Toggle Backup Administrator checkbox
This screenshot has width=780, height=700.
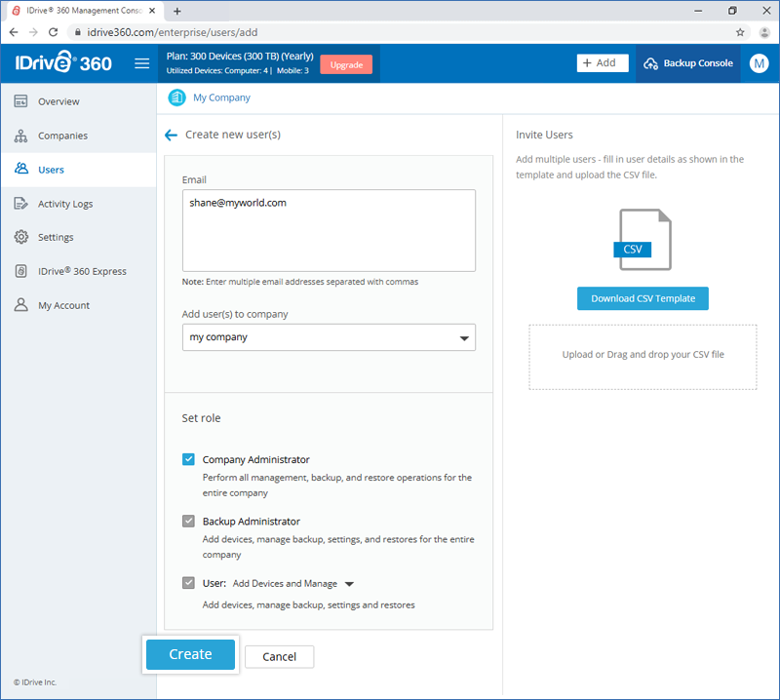[x=188, y=521]
